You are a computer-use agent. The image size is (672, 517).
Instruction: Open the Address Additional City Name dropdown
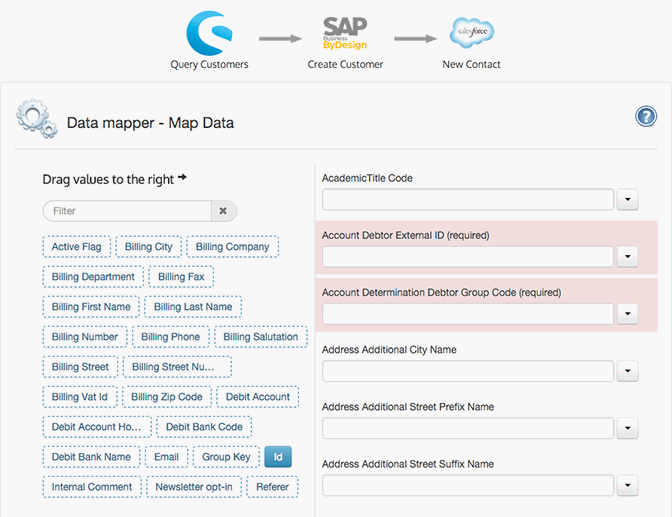tap(628, 371)
